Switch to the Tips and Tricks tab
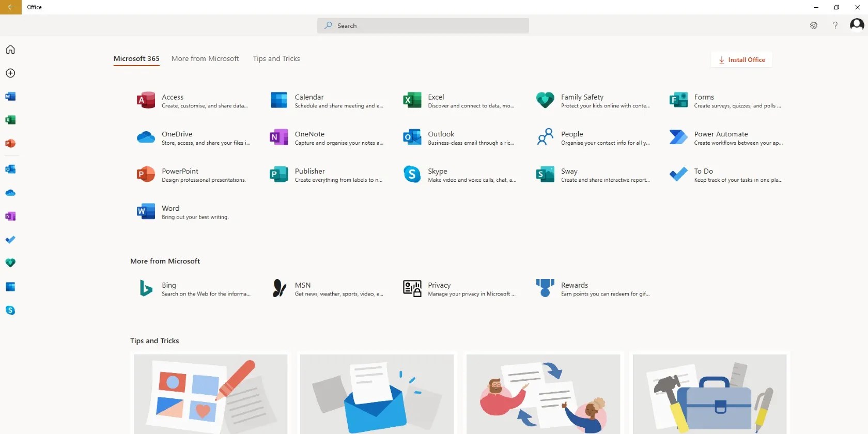Screen dimensions: 868x434 point(276,59)
